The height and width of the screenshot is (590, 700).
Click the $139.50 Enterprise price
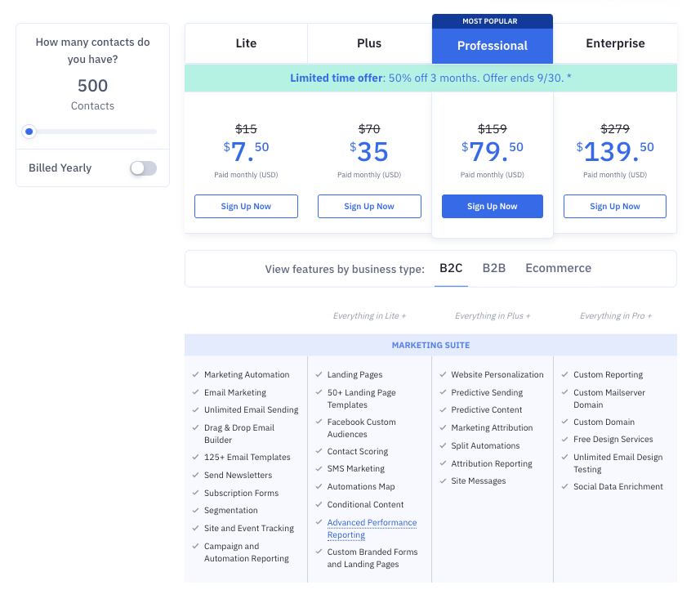615,151
